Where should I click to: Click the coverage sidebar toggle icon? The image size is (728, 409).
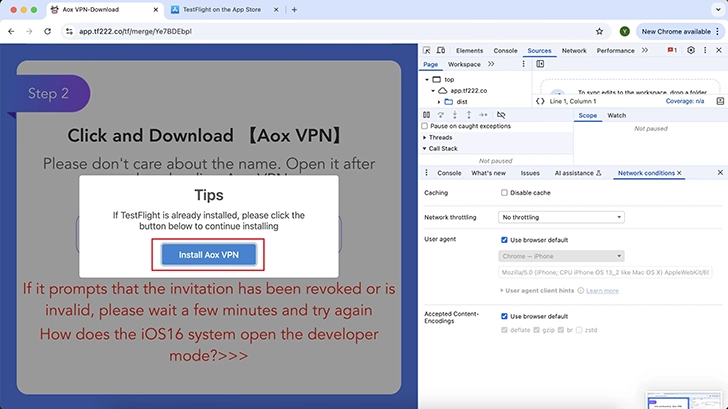[x=720, y=101]
